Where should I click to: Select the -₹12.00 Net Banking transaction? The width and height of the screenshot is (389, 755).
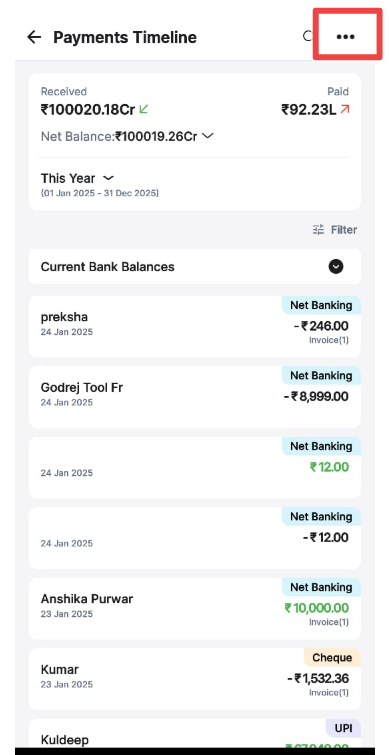194,538
